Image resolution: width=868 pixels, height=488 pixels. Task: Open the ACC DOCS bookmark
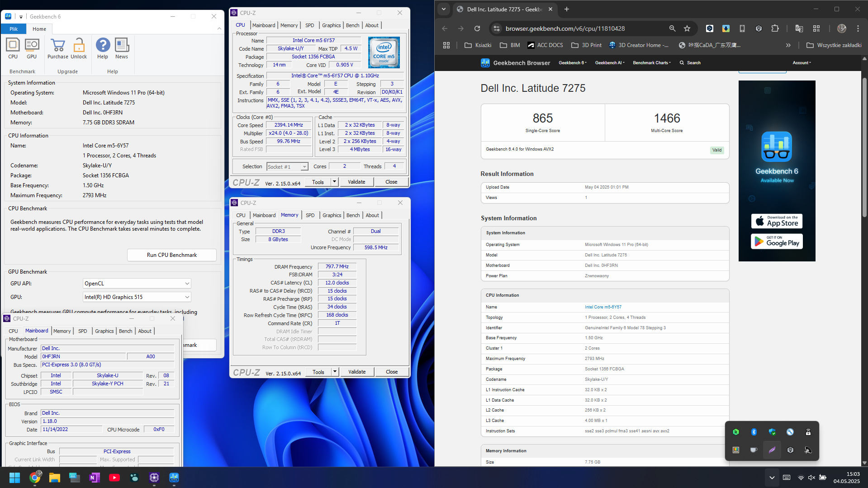click(545, 45)
